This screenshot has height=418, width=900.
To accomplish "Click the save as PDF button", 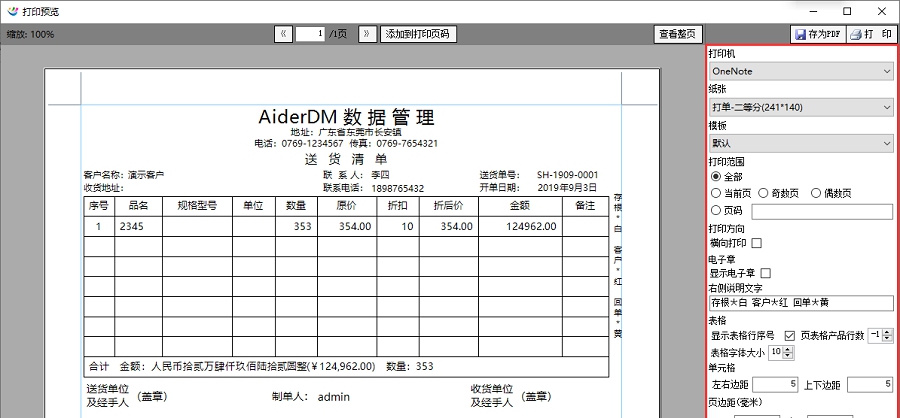I will click(818, 34).
